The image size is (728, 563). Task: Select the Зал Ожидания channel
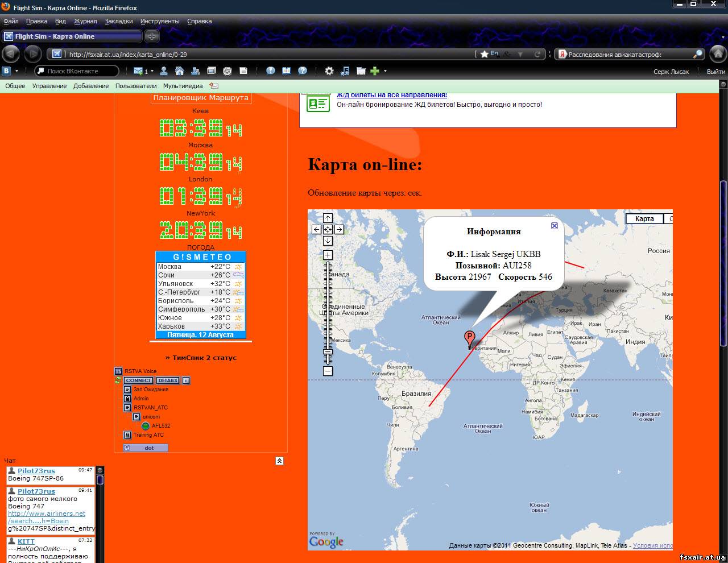click(x=150, y=390)
